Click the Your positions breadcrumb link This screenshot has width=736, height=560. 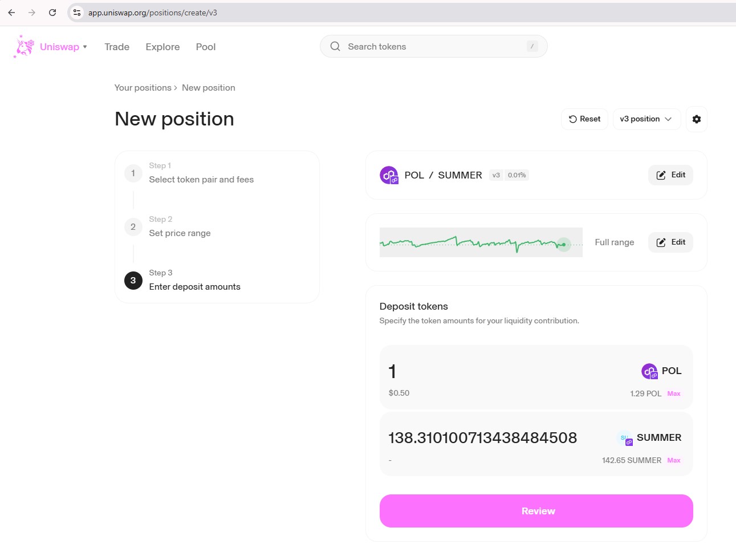(x=143, y=88)
